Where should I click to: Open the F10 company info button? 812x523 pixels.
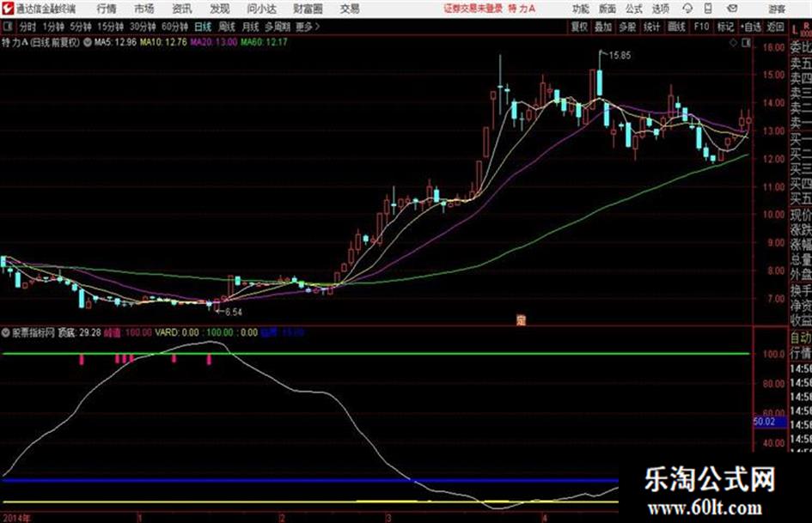coord(701,27)
